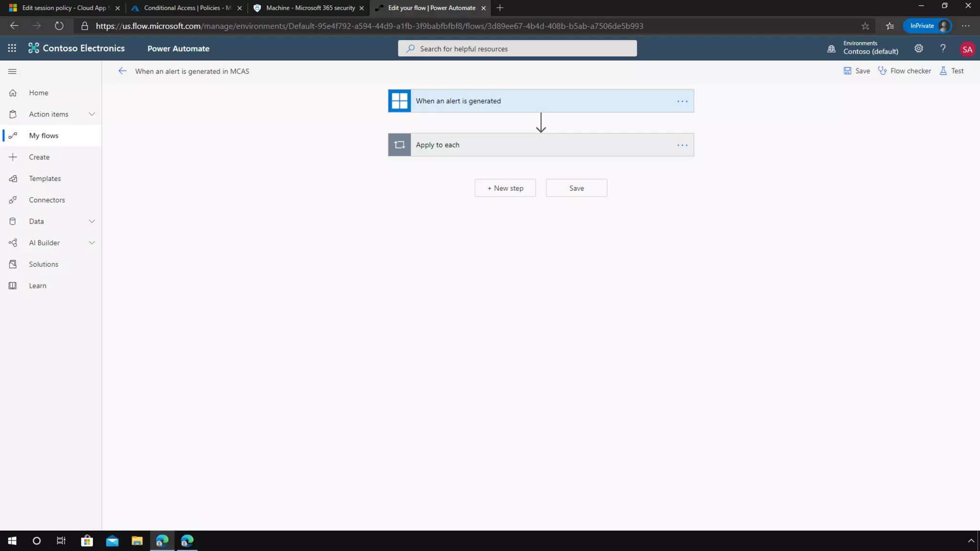Viewport: 980px width, 551px height.
Task: Click the Contoso Electronics logo
Action: click(x=76, y=48)
